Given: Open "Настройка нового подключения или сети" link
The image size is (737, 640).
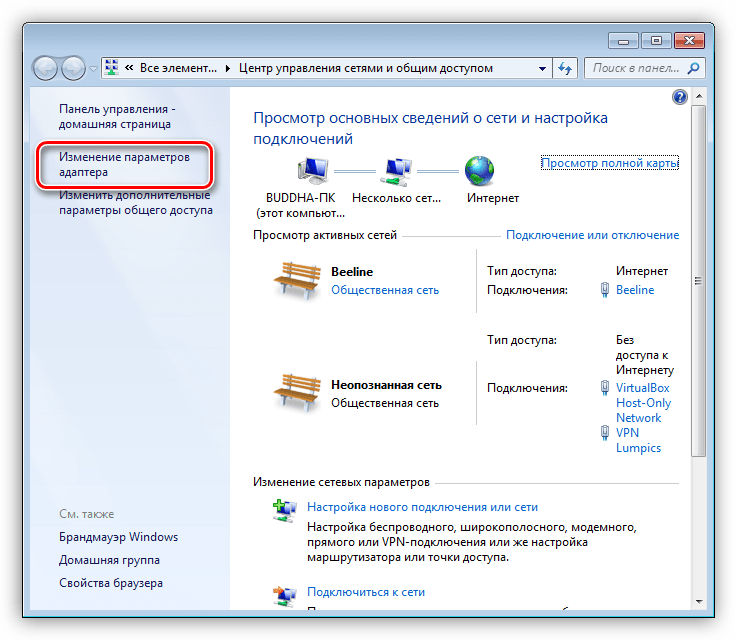Looking at the screenshot, I should 422,507.
